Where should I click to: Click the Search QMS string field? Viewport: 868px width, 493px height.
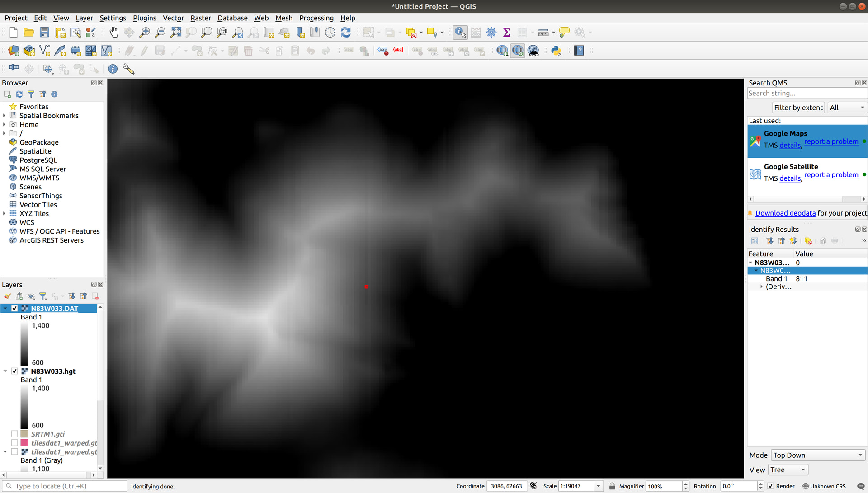click(x=807, y=93)
